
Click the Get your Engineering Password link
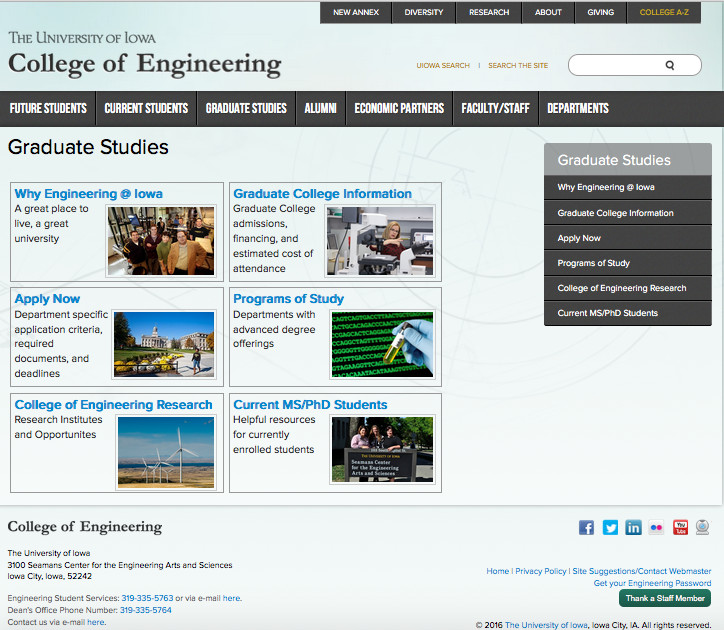(x=652, y=583)
